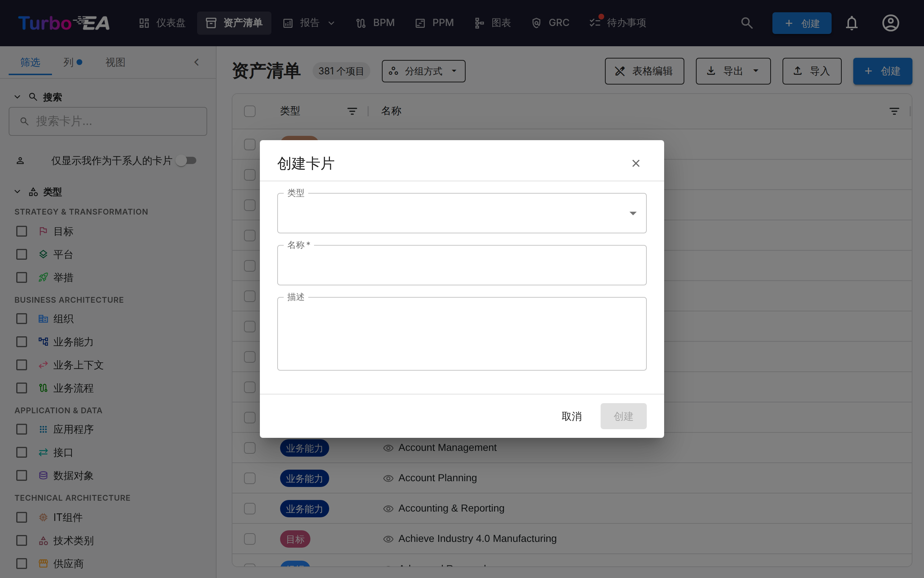Click the 技术类别 shapes icon in sidebar
Image resolution: width=924 pixels, height=578 pixels.
click(43, 540)
